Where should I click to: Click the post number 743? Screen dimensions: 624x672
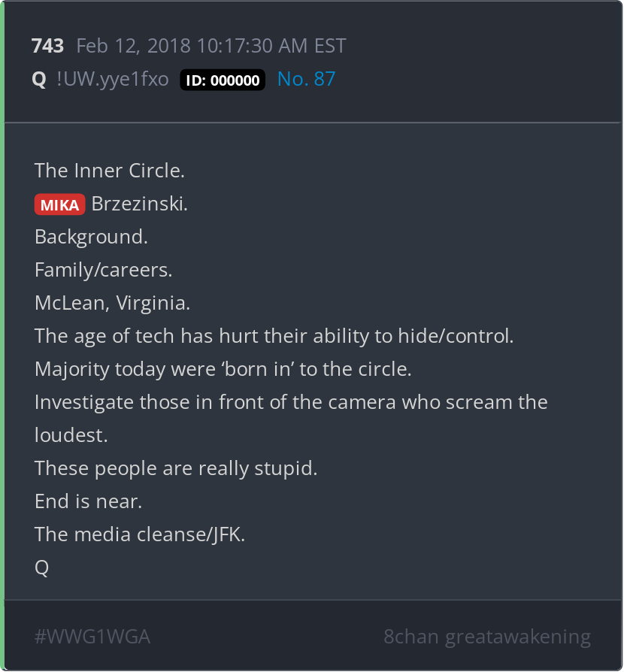47,46
